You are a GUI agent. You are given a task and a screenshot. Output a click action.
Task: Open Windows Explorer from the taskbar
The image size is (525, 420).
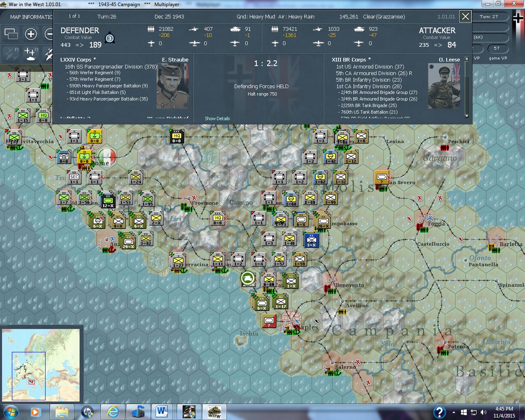point(62,411)
